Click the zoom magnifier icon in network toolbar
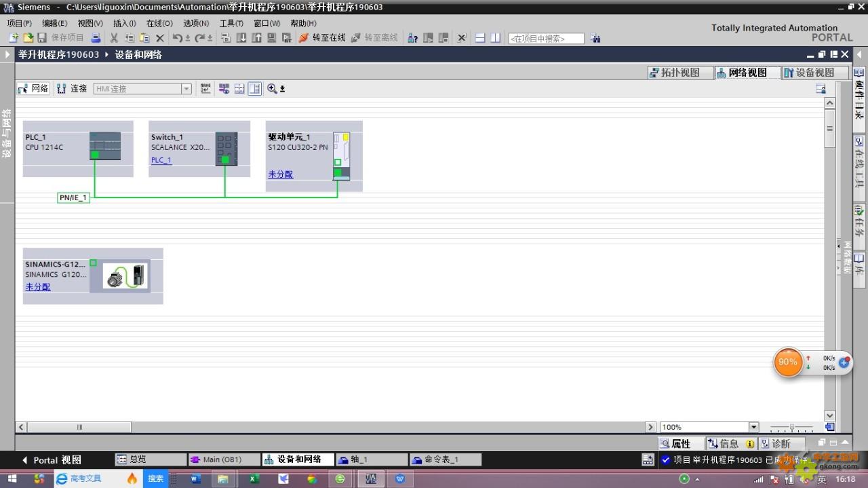868x488 pixels. [x=272, y=88]
